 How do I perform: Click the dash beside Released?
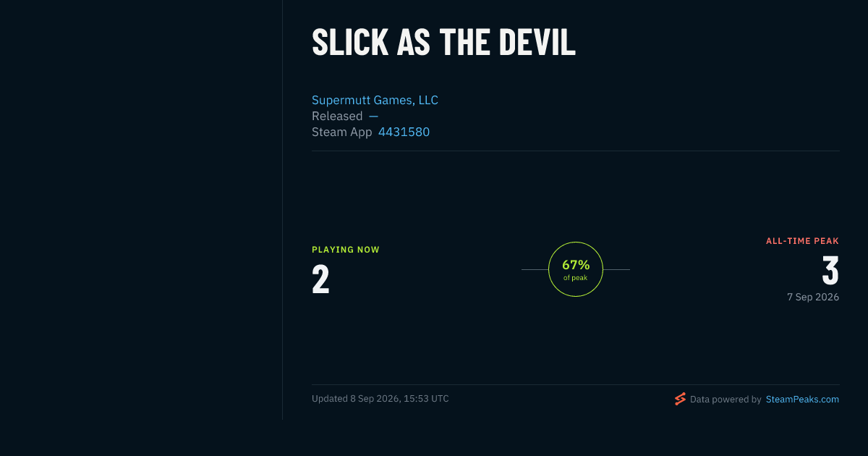point(373,116)
